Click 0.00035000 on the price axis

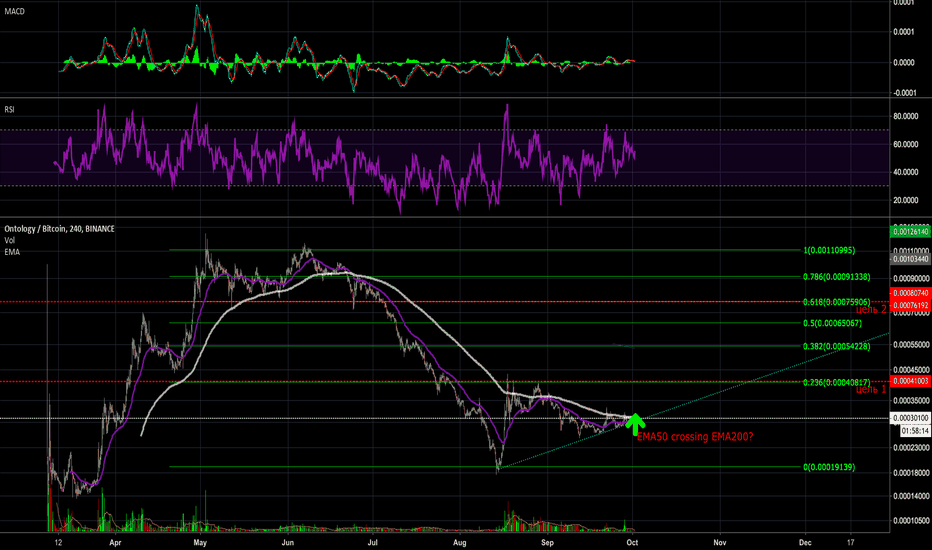[911, 401]
